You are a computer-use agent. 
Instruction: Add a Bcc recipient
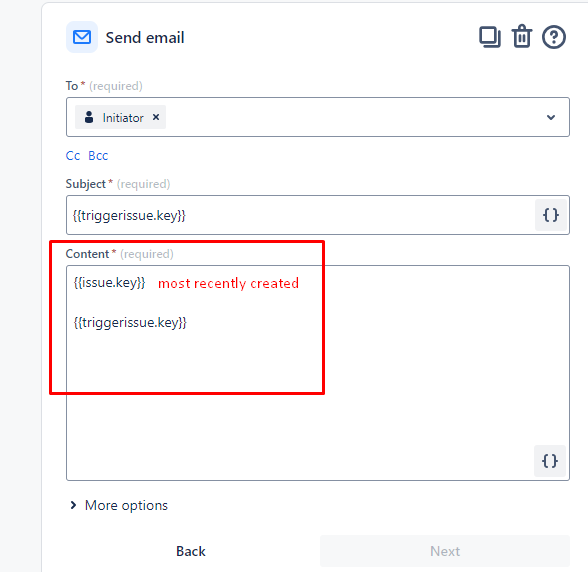coord(98,156)
